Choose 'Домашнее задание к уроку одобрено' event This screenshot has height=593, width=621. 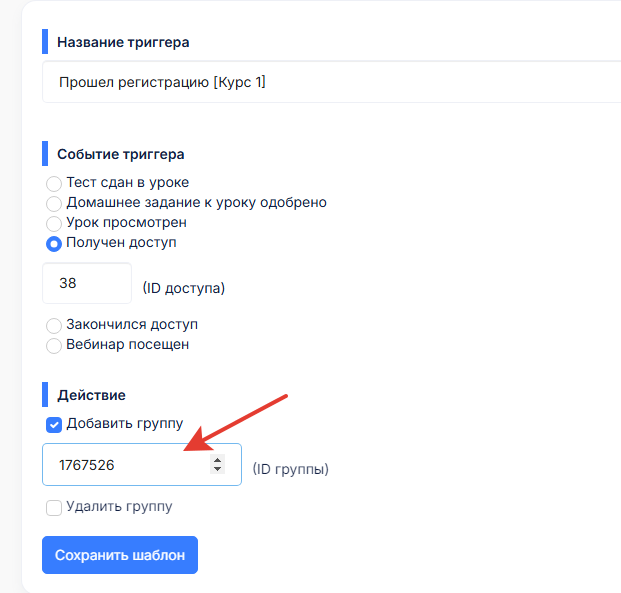pyautogui.click(x=54, y=203)
